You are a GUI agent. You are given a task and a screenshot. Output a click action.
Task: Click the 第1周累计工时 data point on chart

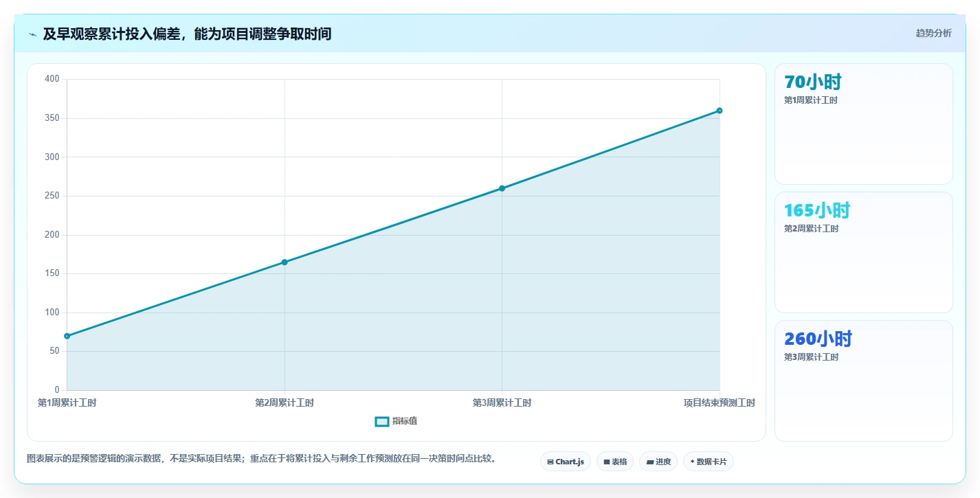67,336
